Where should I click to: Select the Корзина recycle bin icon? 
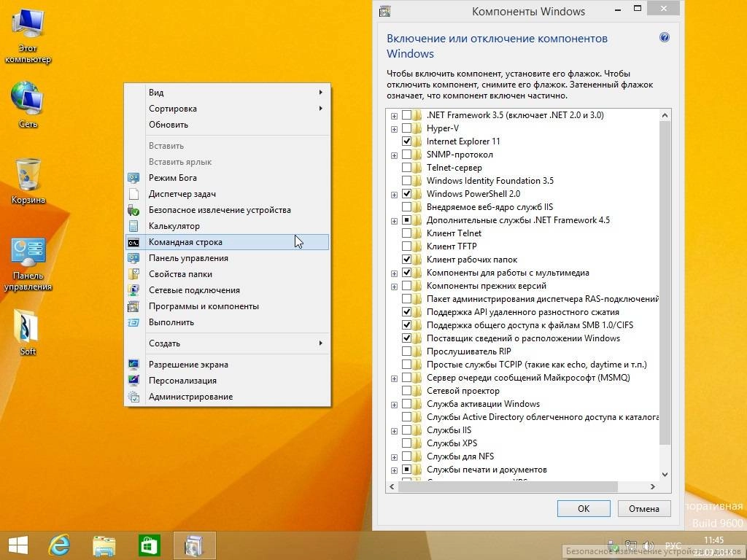tap(28, 181)
